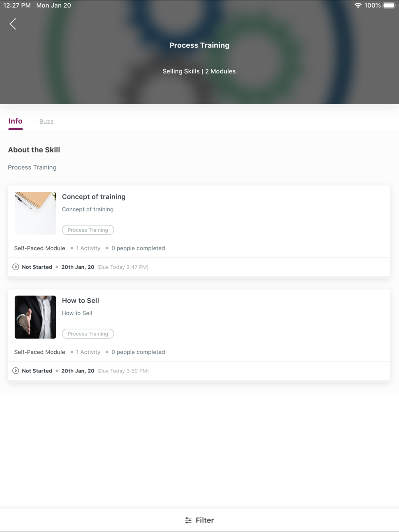Tap the Filter sliders icon
Image resolution: width=399 pixels, height=532 pixels.
(x=188, y=520)
